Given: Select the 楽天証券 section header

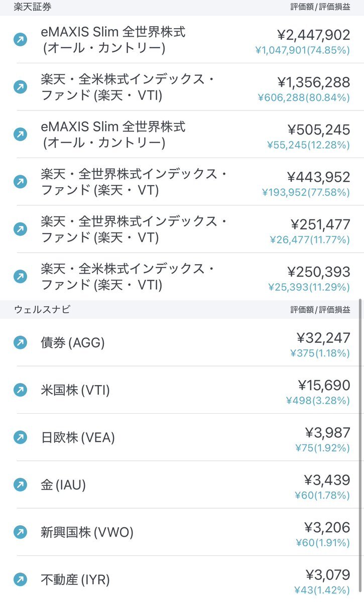Looking at the screenshot, I should coord(182,8).
